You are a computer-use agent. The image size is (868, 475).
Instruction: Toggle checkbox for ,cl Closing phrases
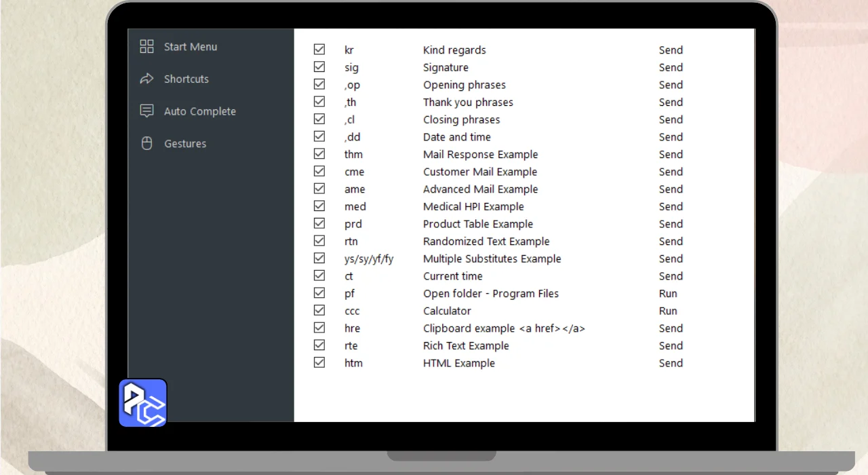point(319,119)
